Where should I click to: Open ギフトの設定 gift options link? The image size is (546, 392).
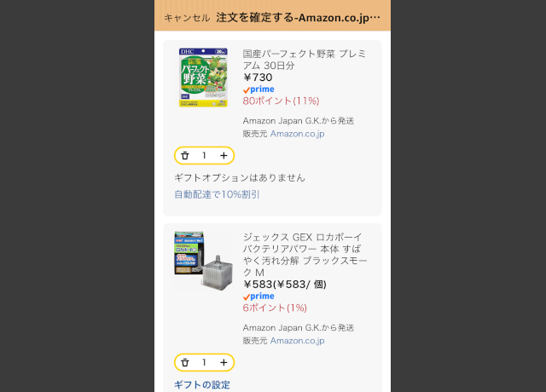[202, 384]
